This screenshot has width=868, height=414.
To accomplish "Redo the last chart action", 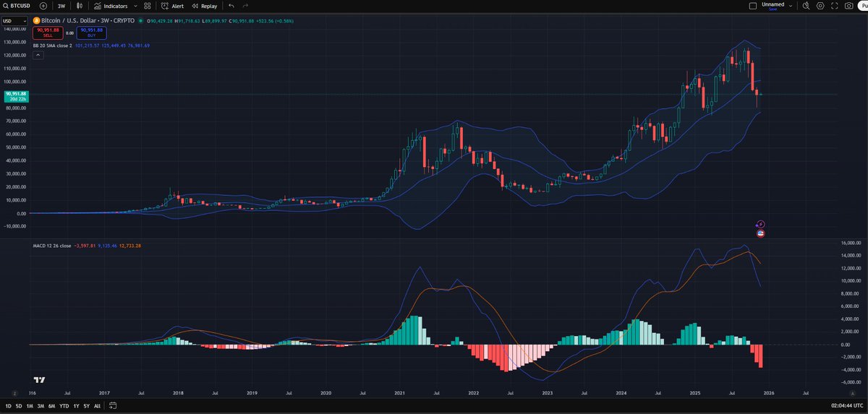I will [245, 5].
